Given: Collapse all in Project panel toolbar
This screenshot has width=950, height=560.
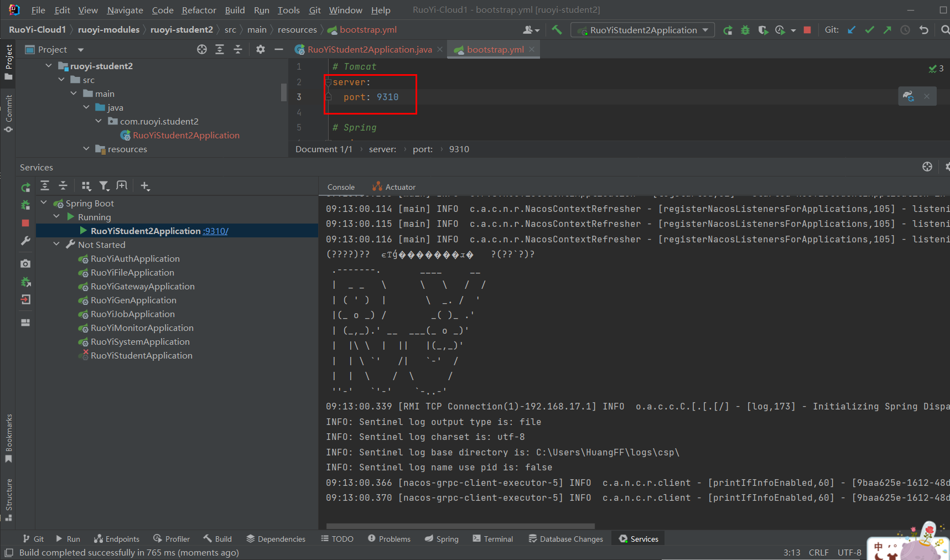Looking at the screenshot, I should [x=238, y=49].
